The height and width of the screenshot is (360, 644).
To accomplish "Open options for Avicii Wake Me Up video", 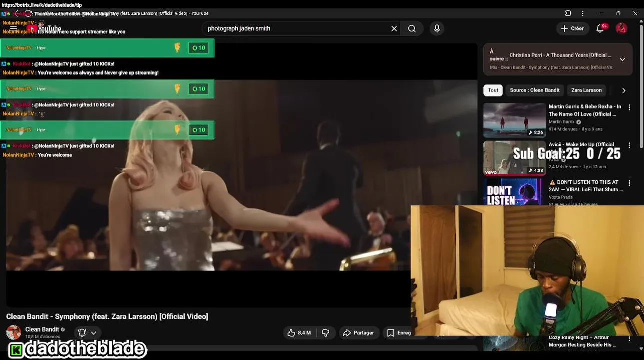I will coord(629,145).
